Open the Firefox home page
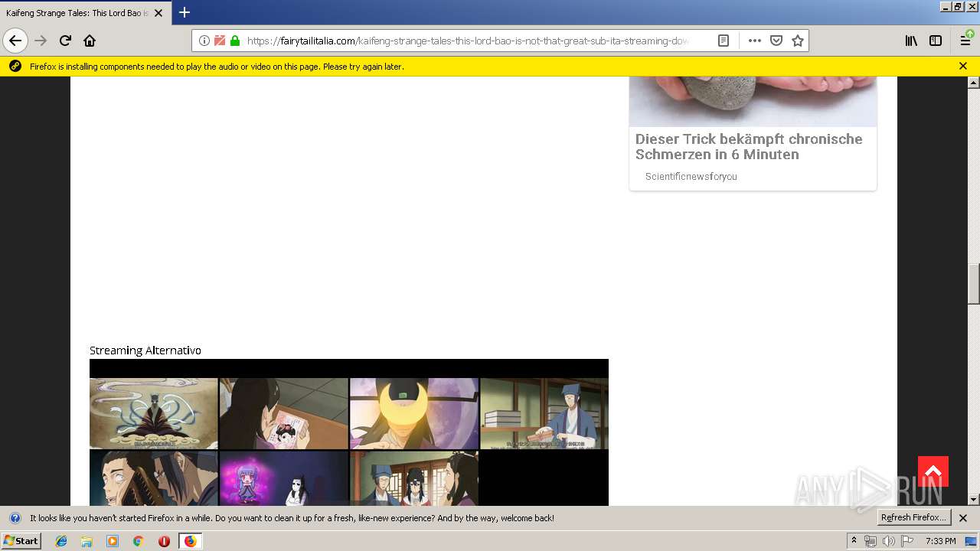Screen dimensions: 980x551 tap(90, 41)
